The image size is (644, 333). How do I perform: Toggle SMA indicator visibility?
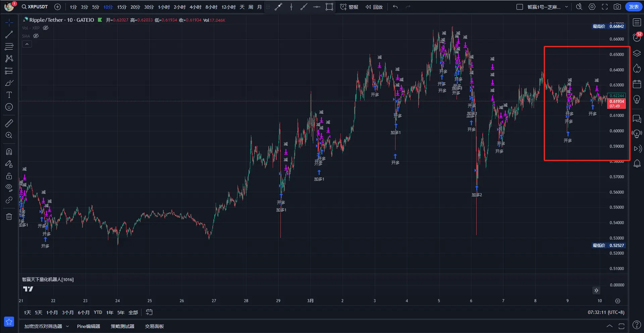[36, 36]
